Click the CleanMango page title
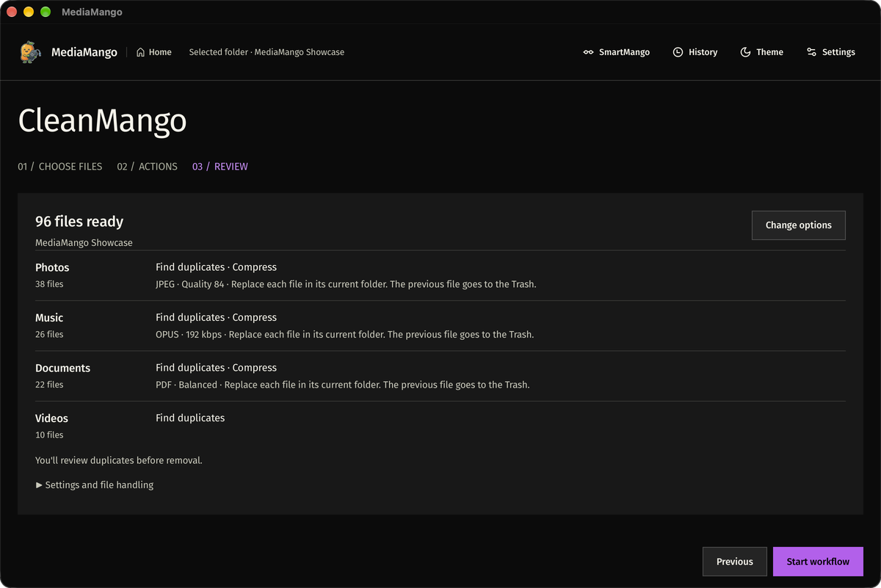The height and width of the screenshot is (588, 881). tap(102, 121)
